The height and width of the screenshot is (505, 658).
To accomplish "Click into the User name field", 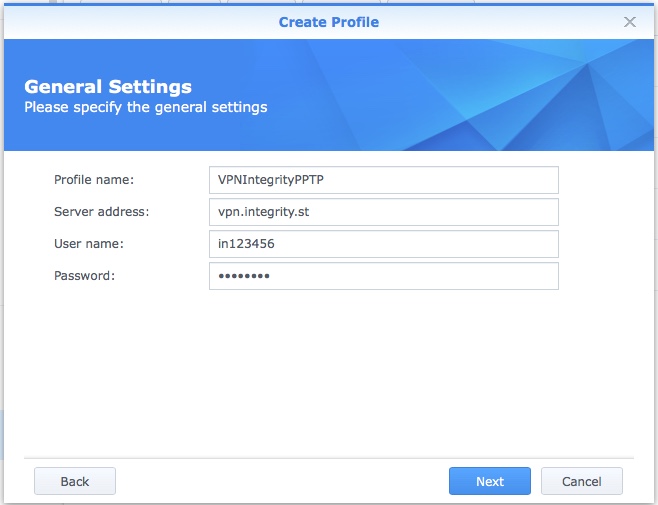I will pos(383,244).
